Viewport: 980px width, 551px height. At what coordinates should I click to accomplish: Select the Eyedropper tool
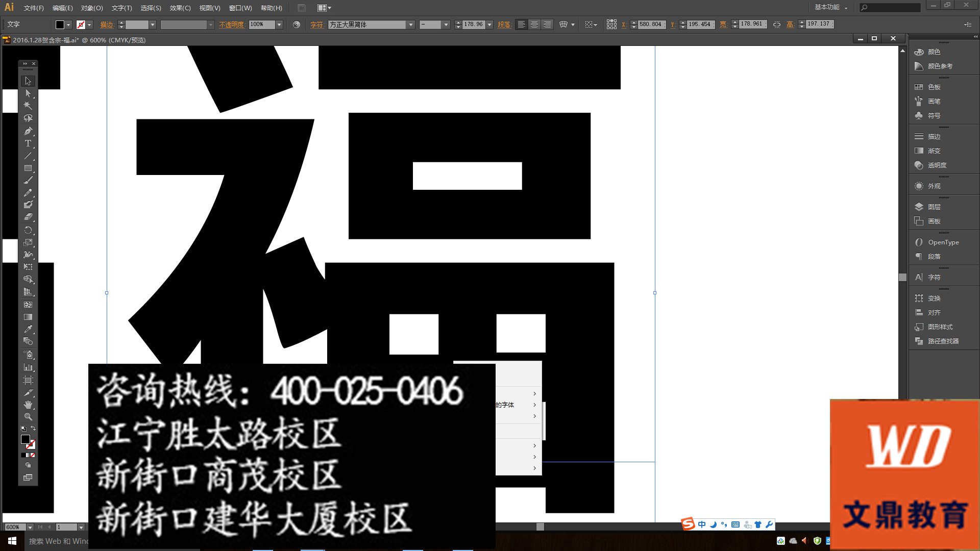(x=28, y=329)
